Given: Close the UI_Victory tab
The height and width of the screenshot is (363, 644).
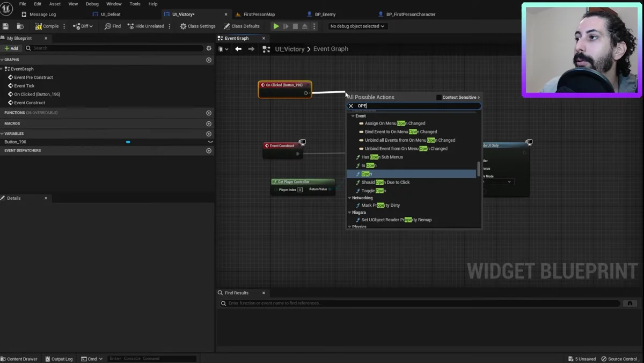Looking at the screenshot, I should pos(226,14).
